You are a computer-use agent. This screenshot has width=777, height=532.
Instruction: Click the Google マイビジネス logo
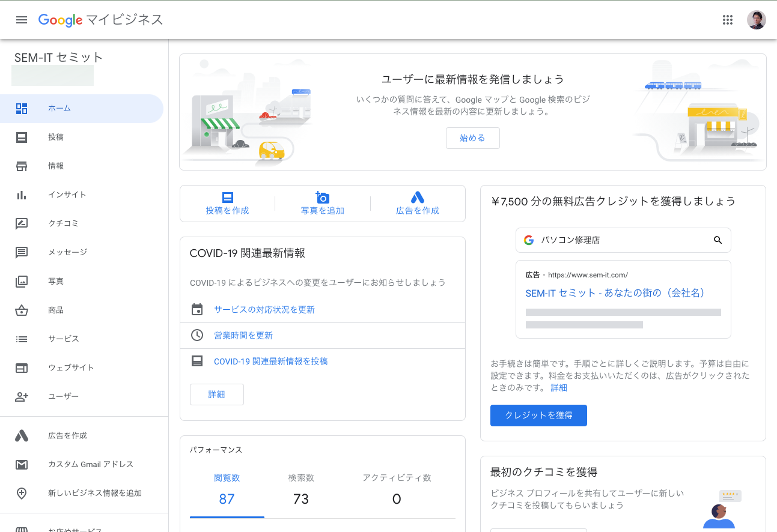point(100,20)
